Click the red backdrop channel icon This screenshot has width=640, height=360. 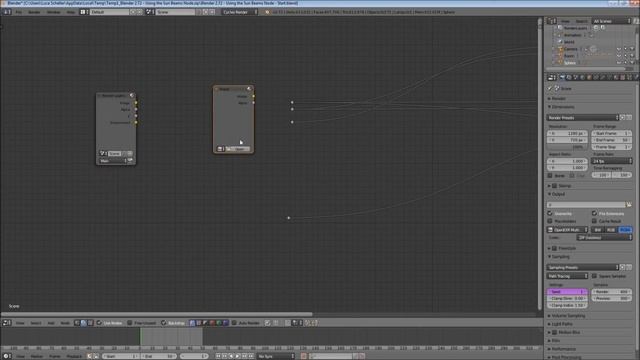(x=212, y=323)
